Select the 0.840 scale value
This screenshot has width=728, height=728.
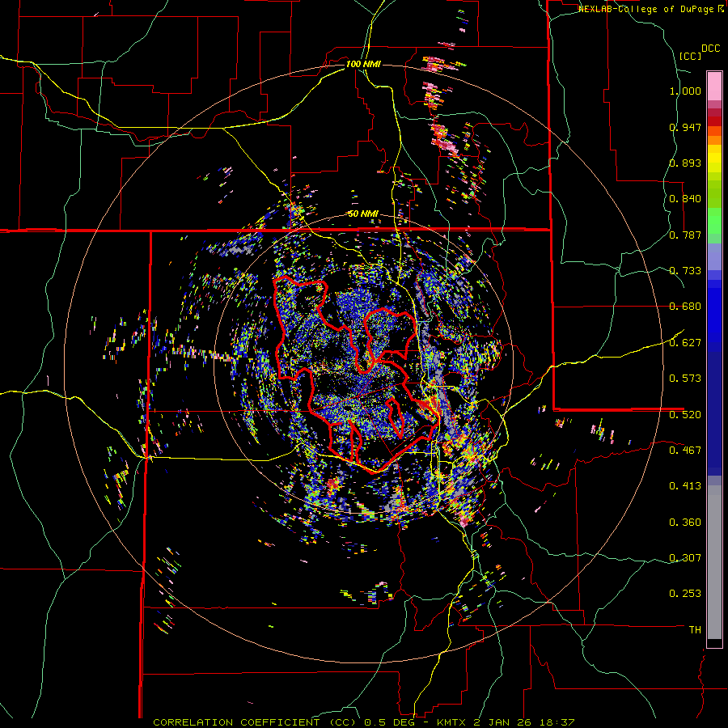[685, 199]
